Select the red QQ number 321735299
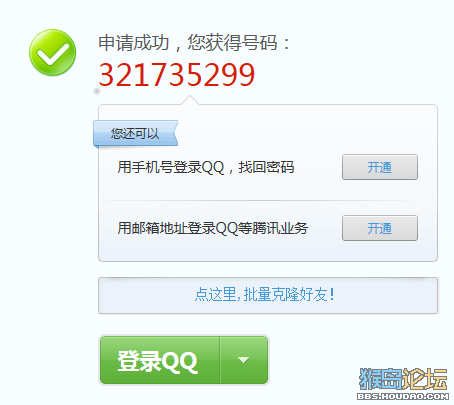 click(177, 75)
